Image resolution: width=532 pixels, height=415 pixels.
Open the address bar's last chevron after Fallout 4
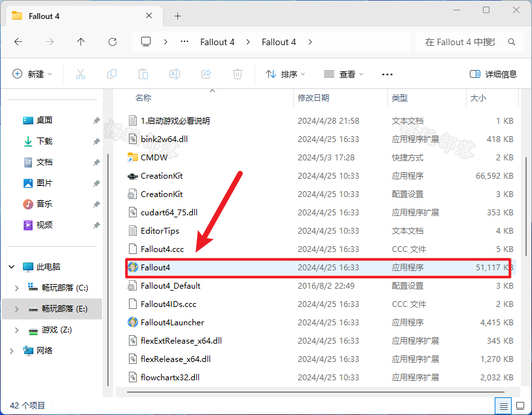(310, 42)
